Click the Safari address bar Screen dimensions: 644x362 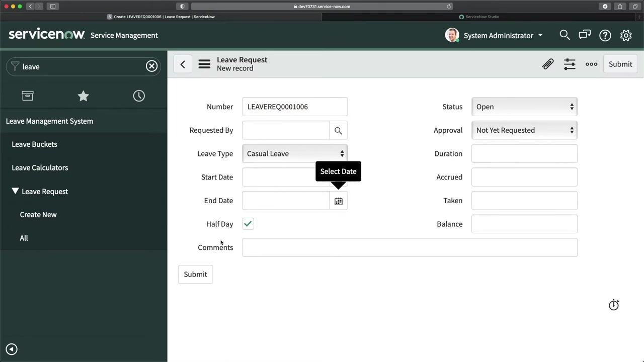[x=322, y=7]
